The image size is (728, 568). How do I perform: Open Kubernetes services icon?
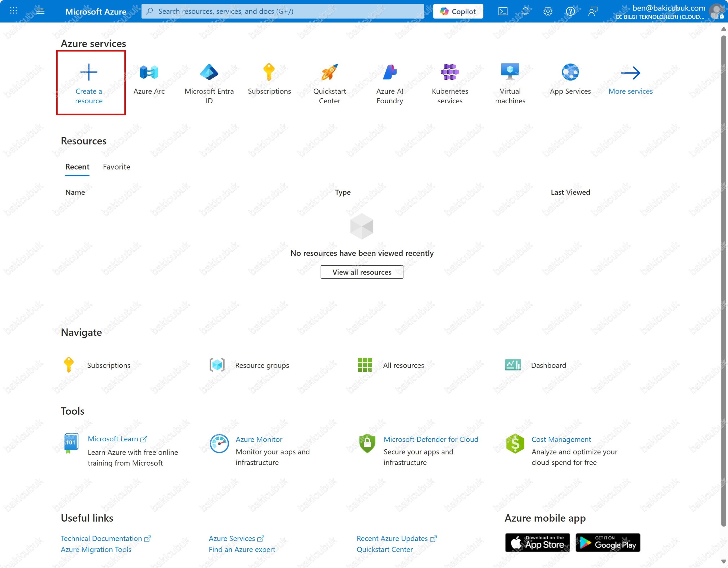click(450, 72)
